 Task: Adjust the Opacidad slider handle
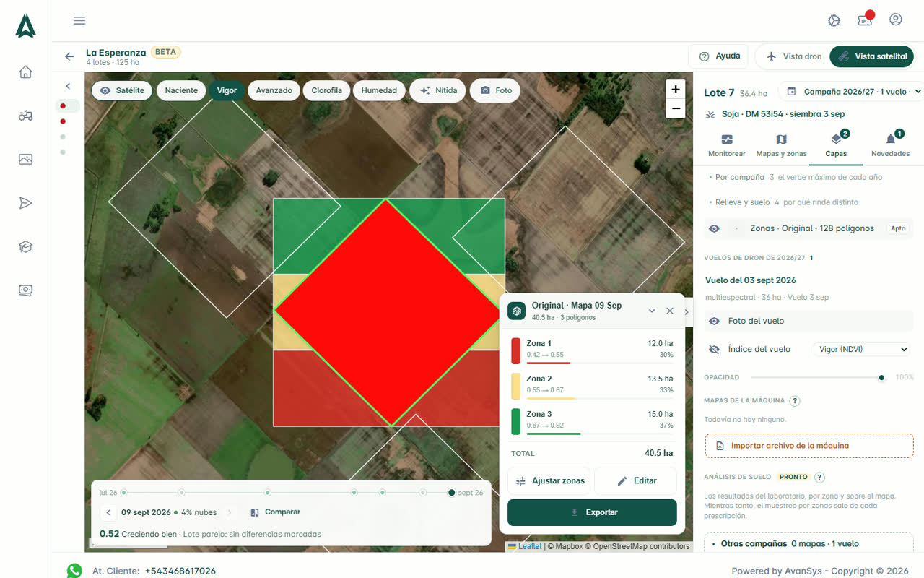pos(881,377)
